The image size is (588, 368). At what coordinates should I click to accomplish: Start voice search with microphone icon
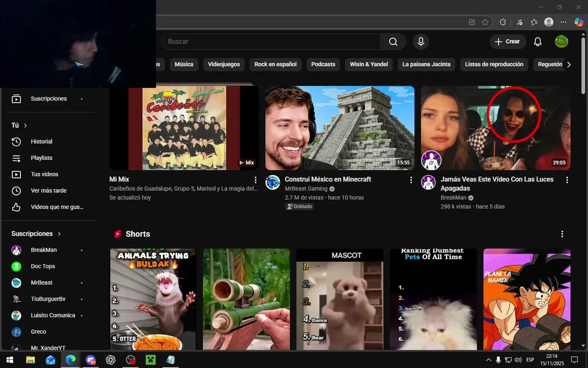[421, 42]
